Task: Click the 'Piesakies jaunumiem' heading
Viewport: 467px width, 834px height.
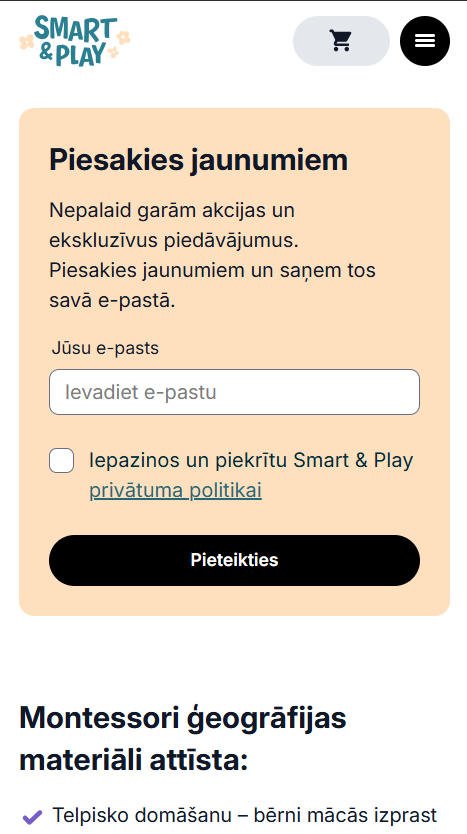Action: [x=198, y=160]
